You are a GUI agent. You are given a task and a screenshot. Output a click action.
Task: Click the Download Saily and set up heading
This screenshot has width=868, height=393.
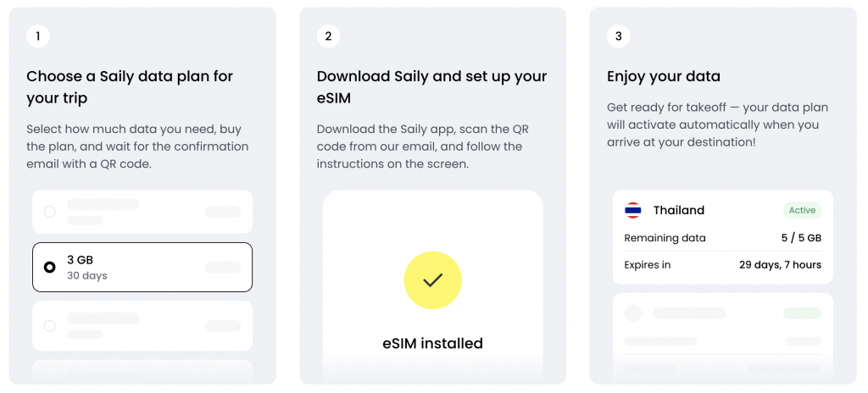pyautogui.click(x=431, y=87)
